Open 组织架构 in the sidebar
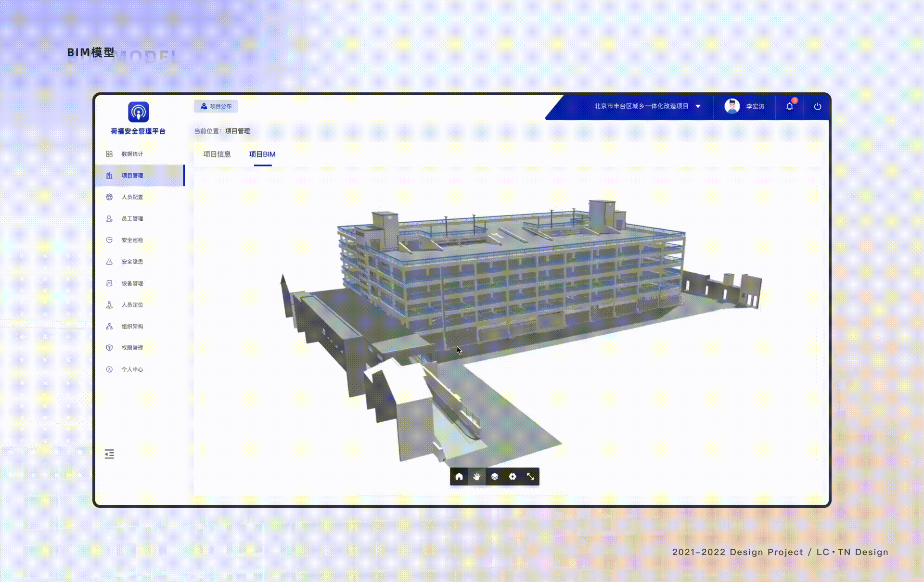 coord(140,327)
